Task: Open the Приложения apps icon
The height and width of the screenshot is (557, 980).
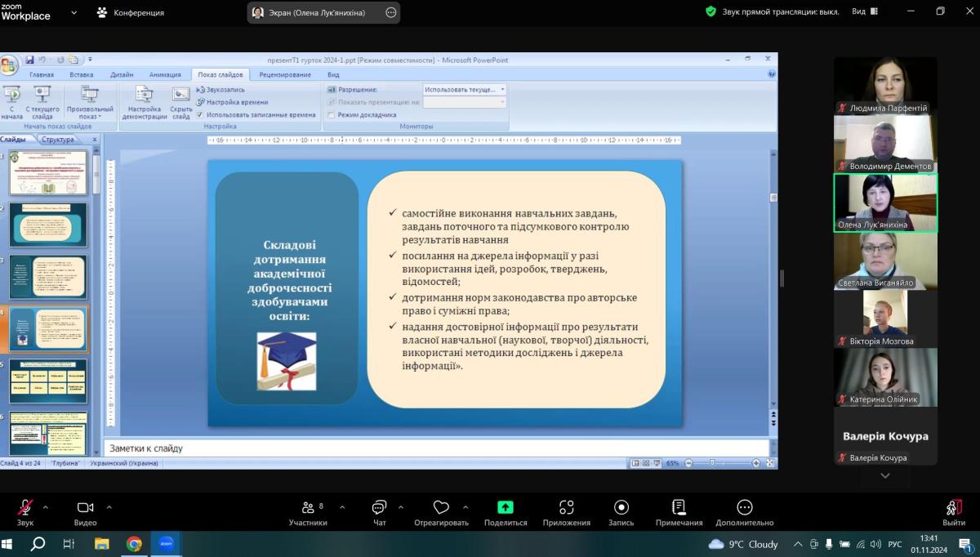Action: pos(566,508)
